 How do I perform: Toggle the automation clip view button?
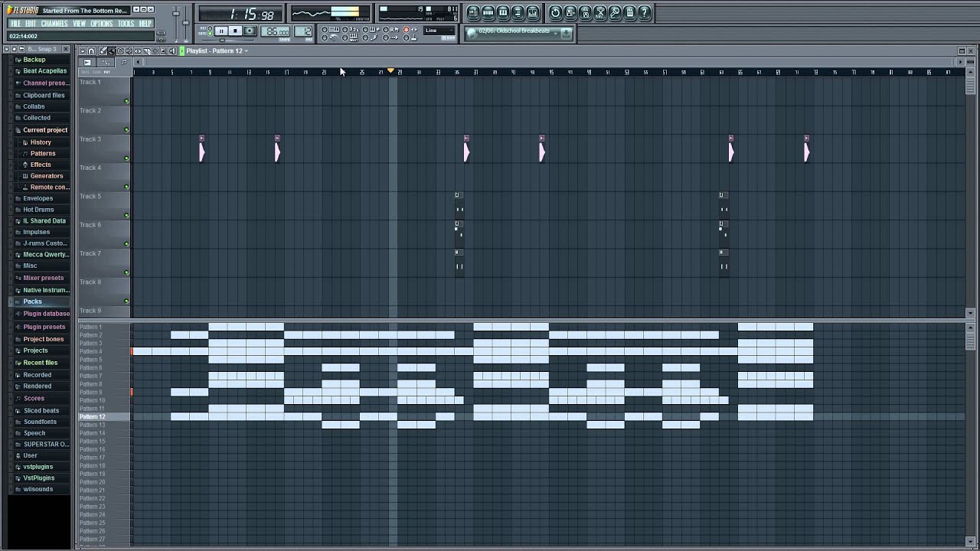[x=106, y=62]
